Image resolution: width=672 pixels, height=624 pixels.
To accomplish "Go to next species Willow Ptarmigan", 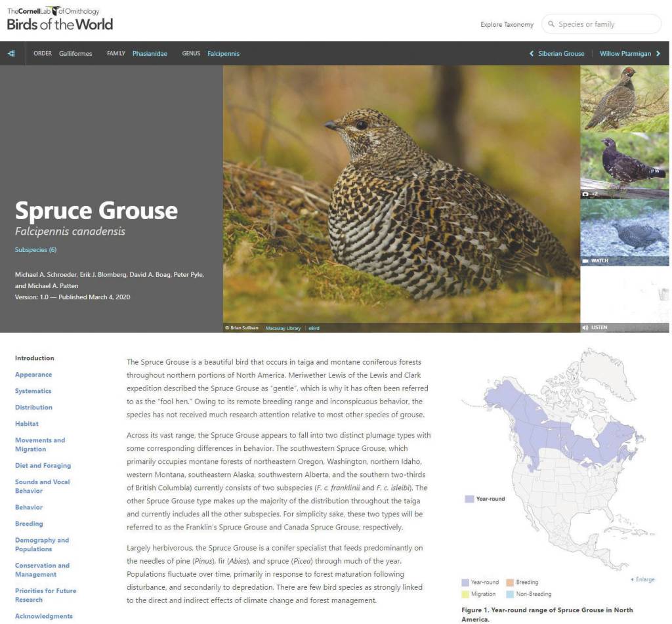I will click(x=629, y=54).
